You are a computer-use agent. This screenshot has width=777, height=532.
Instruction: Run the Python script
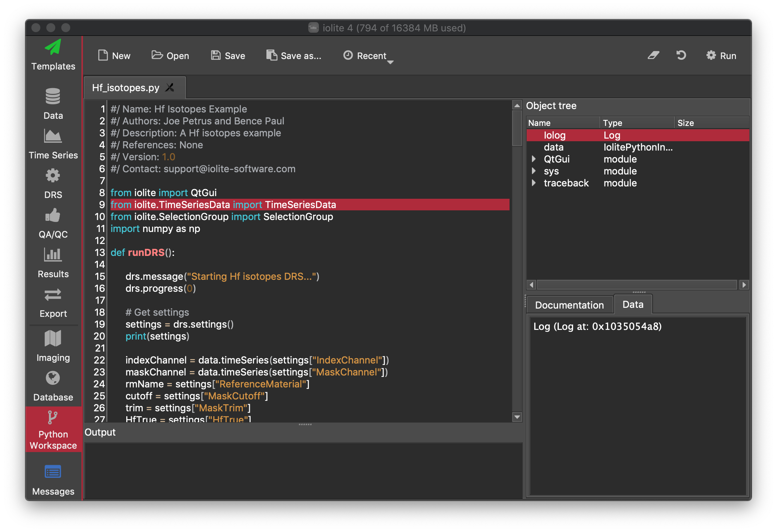point(721,56)
